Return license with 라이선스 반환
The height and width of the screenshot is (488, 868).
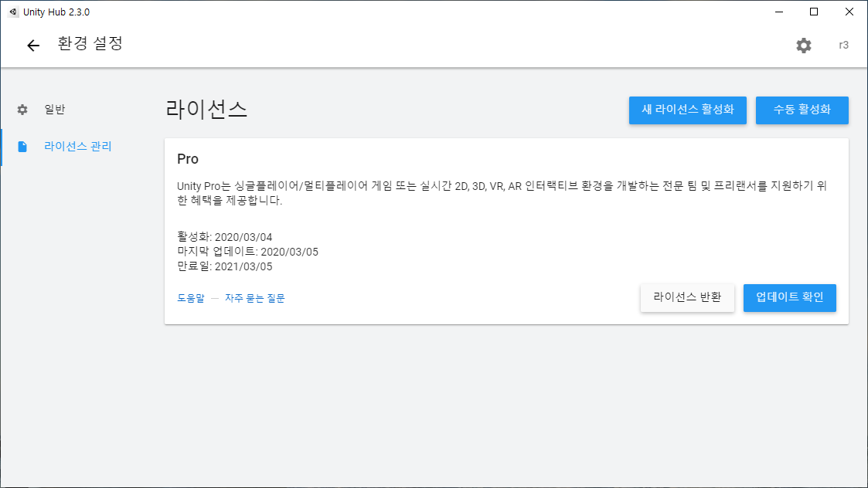[x=687, y=298]
